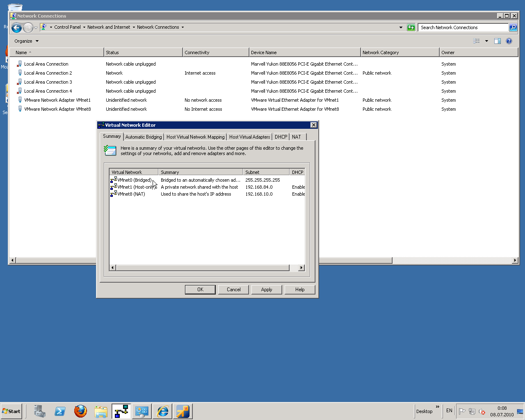Switch to Network Connections taskbar button
The height and width of the screenshot is (420, 525).
click(142, 411)
